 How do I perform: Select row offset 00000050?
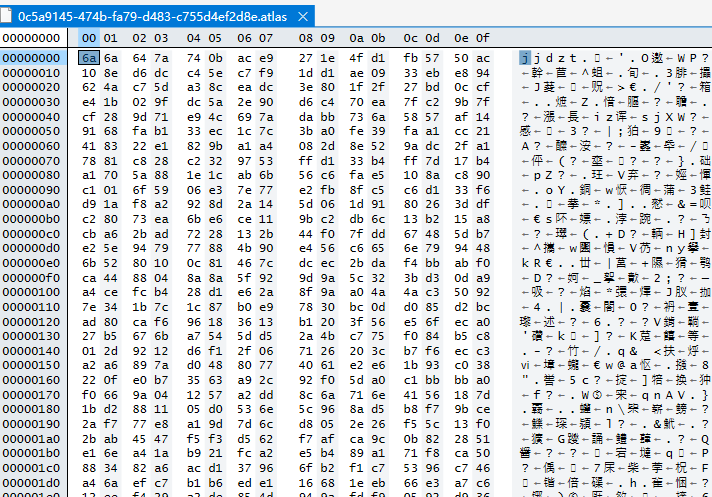[x=31, y=131]
